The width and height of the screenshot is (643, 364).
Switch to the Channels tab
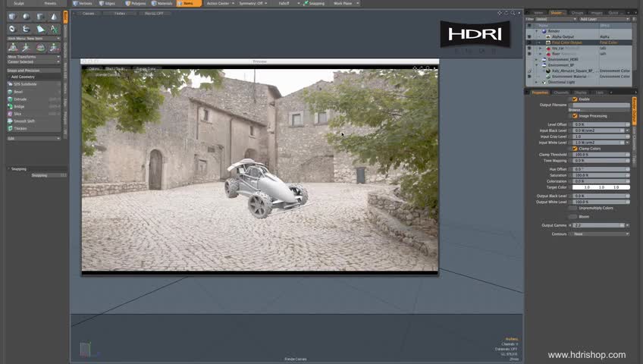tap(560, 92)
